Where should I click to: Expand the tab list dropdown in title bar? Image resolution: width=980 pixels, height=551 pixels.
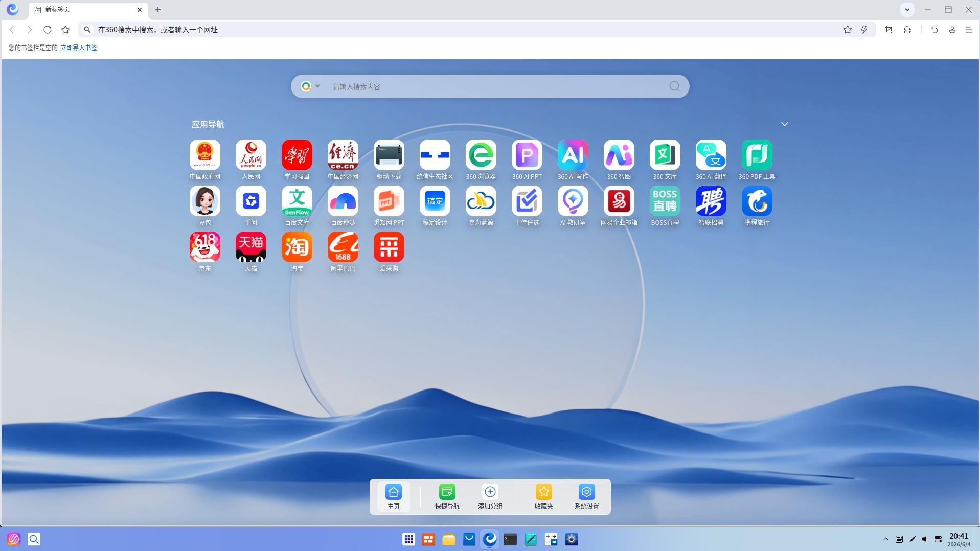click(907, 10)
